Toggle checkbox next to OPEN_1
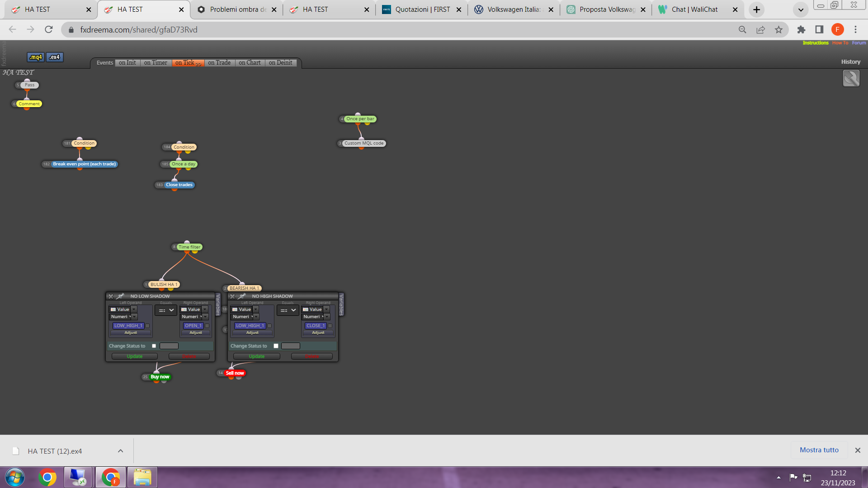868x488 pixels. (207, 326)
